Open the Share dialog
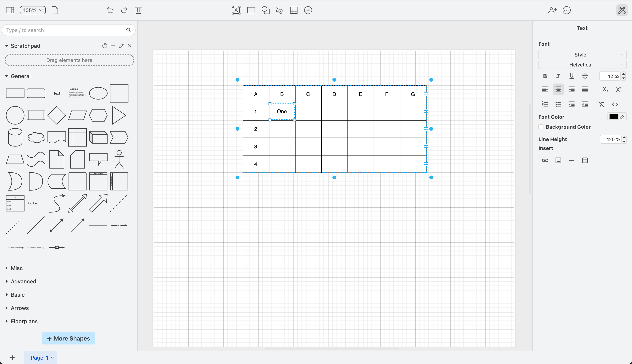The width and height of the screenshot is (632, 364). tap(552, 10)
